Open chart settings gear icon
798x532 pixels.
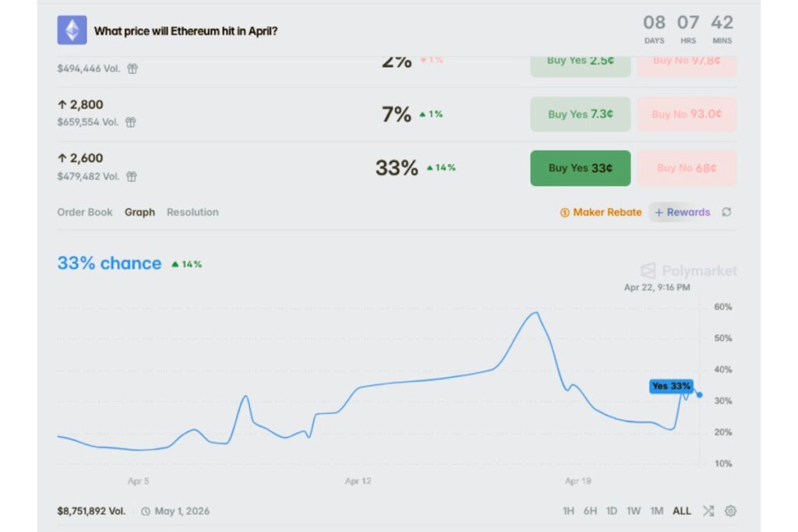(730, 511)
